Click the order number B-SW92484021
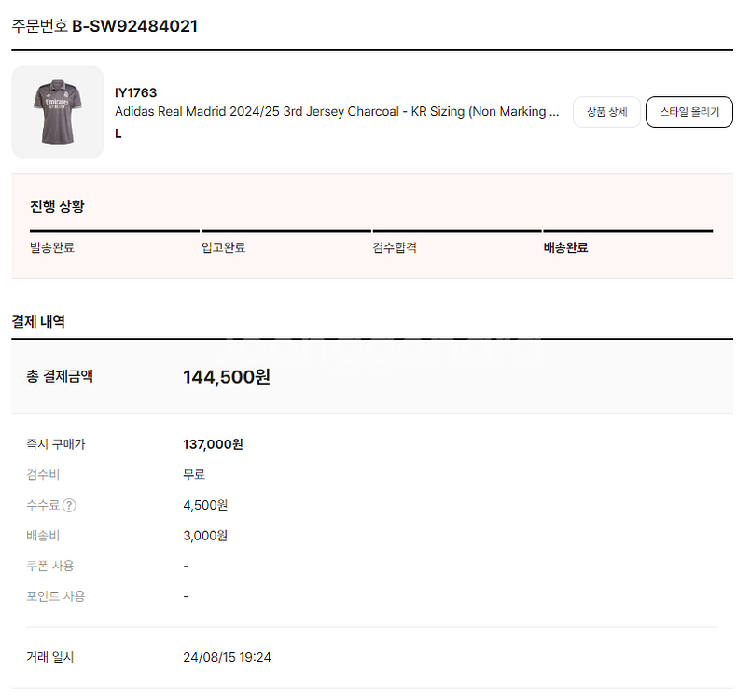The width and height of the screenshot is (751, 700). pyautogui.click(x=134, y=26)
